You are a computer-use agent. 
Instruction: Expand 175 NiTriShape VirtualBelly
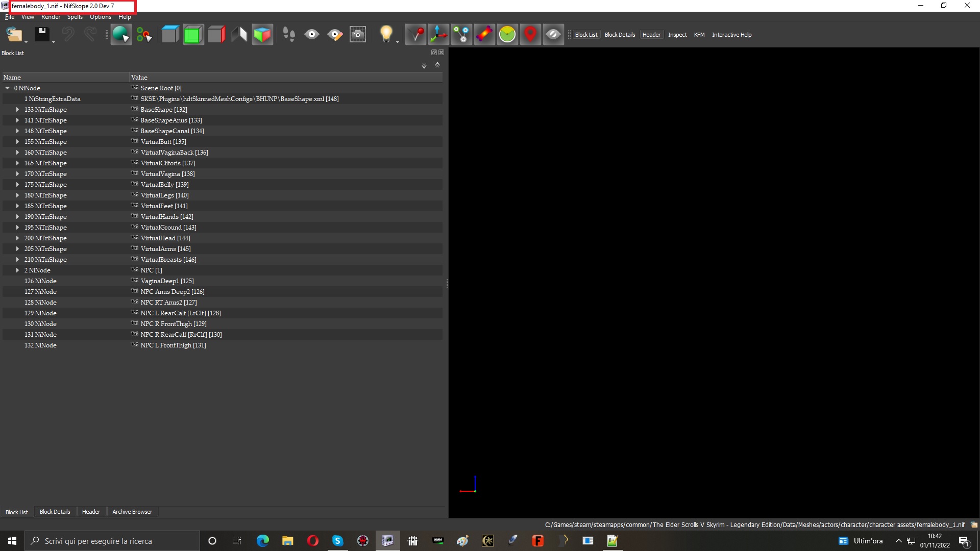pos(17,185)
